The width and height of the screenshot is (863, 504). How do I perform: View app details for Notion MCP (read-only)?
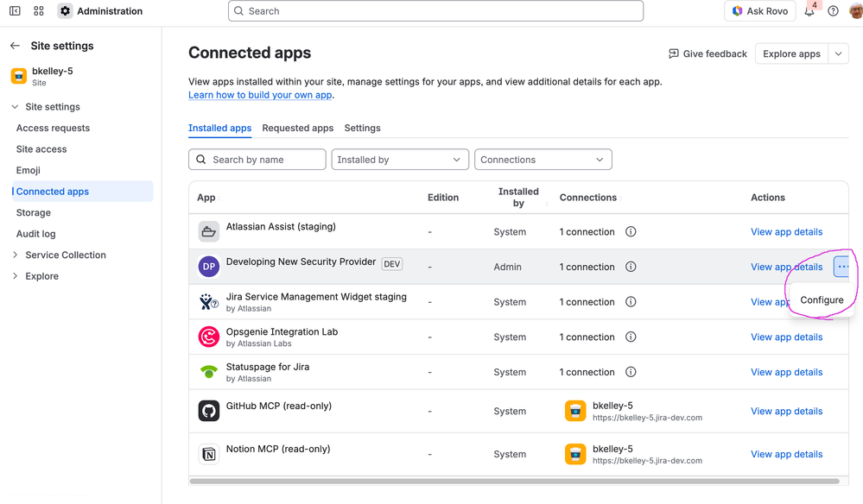(x=786, y=454)
